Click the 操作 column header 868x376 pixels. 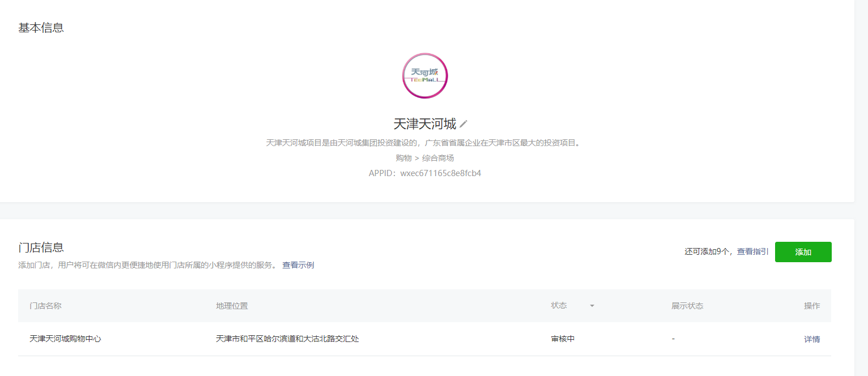coord(812,306)
